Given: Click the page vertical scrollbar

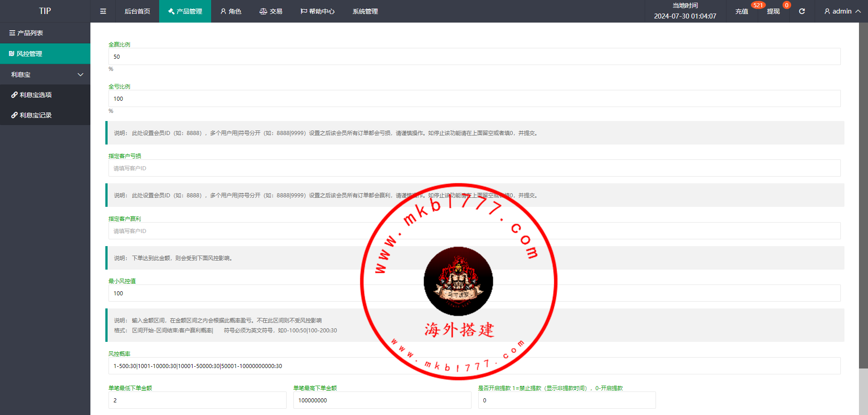Looking at the screenshot, I should pyautogui.click(x=863, y=195).
